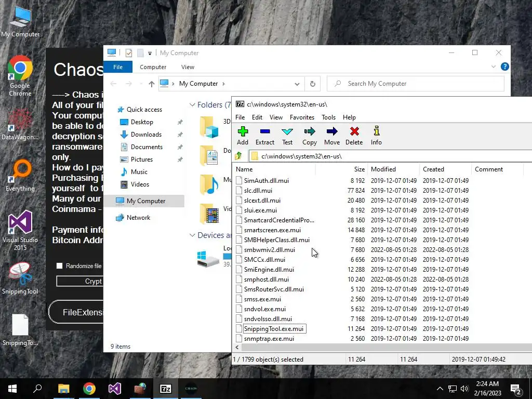Click the taskbar search magnifier
The width and height of the screenshot is (532, 399).
[37, 389]
